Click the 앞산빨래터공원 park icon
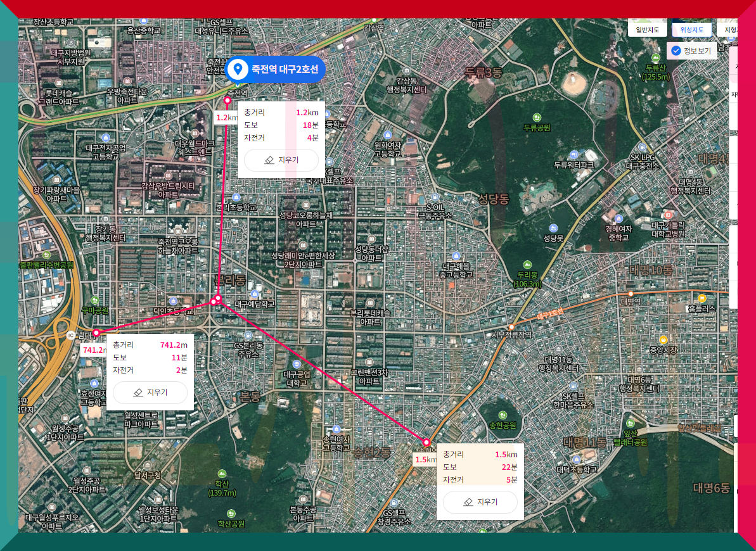 click(630, 423)
